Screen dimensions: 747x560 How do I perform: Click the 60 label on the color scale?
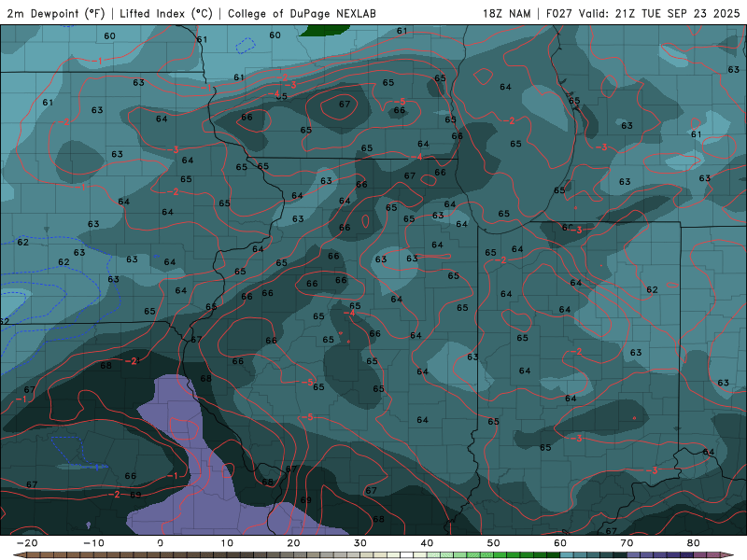point(560,543)
